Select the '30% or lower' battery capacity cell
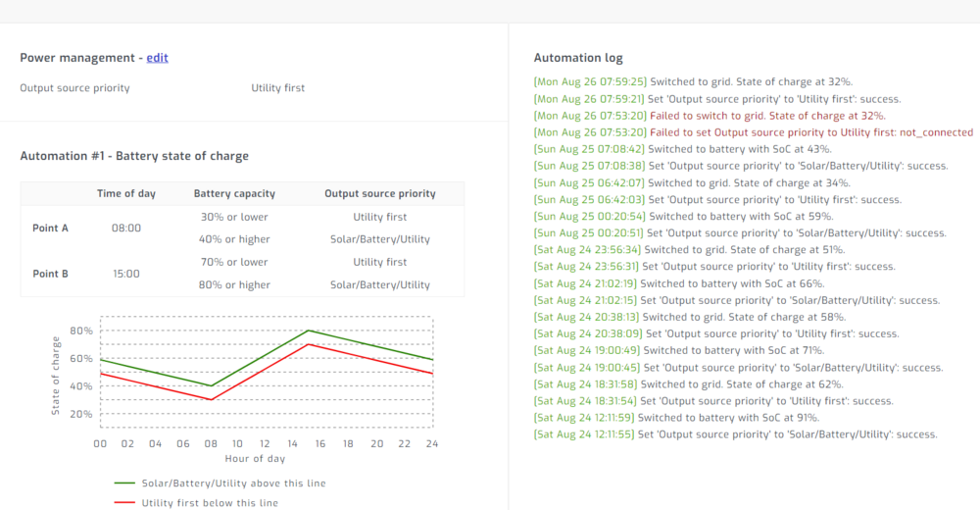The height and width of the screenshot is (510, 980). pos(234,217)
